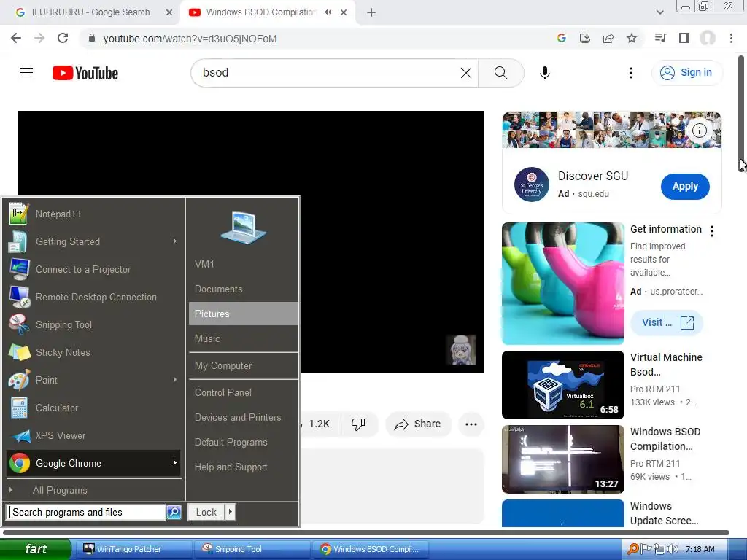The image size is (747, 560).
Task: Dislike the video with the thumbs down
Action: coord(358,424)
